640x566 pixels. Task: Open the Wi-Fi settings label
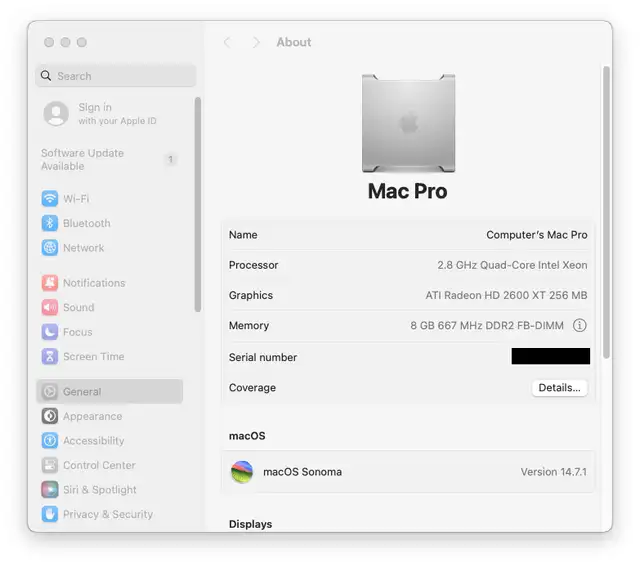[76, 199]
